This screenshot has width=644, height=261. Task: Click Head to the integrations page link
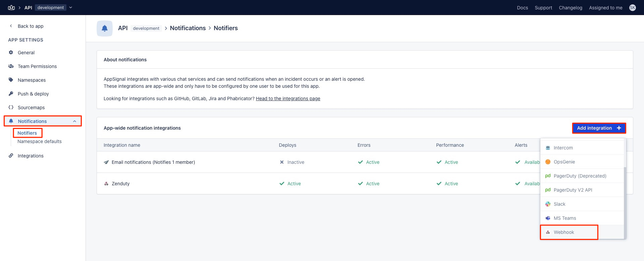(x=288, y=99)
